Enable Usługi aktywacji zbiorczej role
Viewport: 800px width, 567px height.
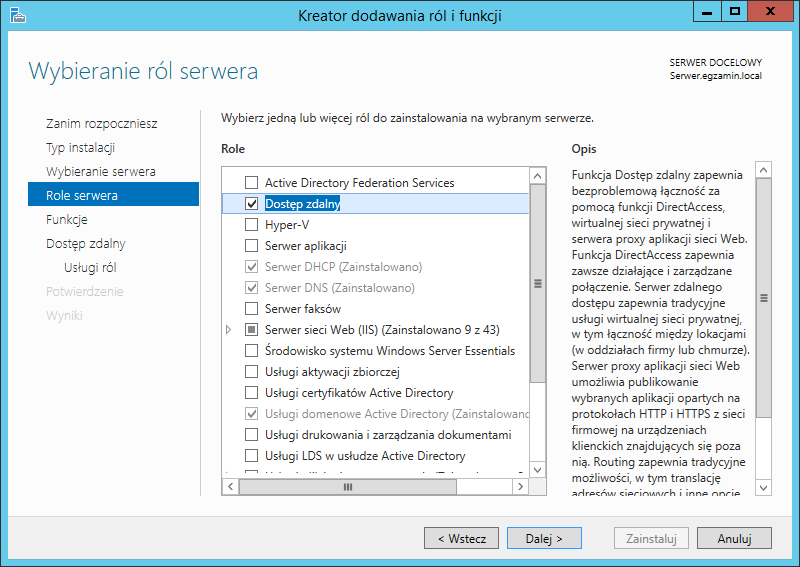pyautogui.click(x=252, y=372)
